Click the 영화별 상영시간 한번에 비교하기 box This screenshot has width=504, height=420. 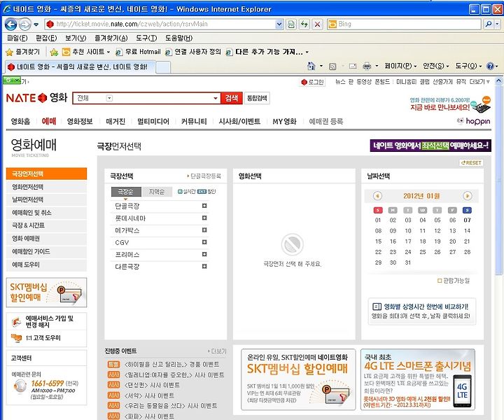point(421,311)
